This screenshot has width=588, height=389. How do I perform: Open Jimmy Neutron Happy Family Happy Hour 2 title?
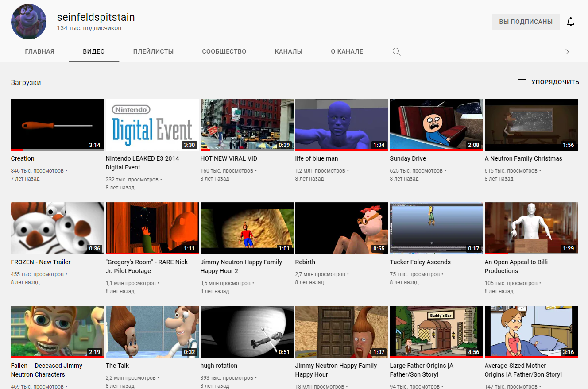coord(241,266)
